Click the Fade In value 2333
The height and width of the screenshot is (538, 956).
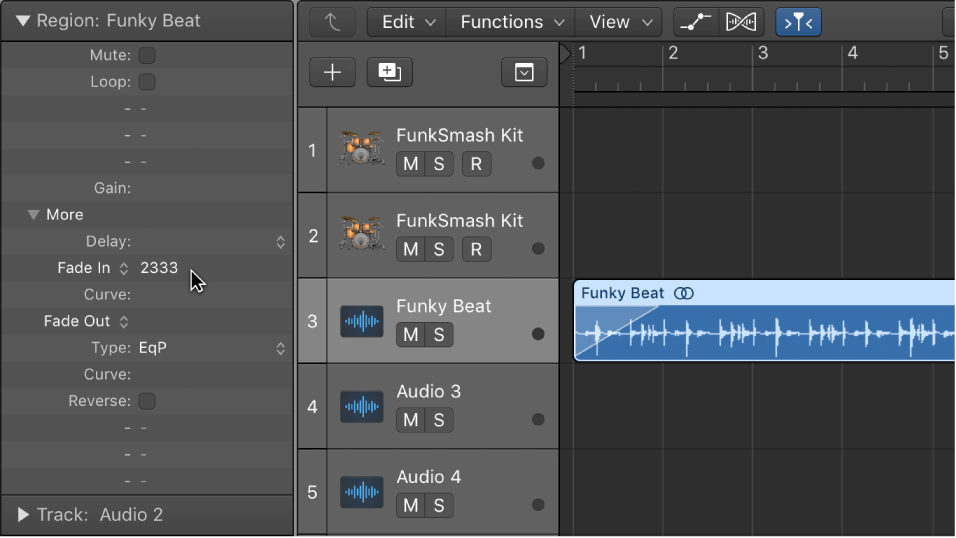coord(159,268)
